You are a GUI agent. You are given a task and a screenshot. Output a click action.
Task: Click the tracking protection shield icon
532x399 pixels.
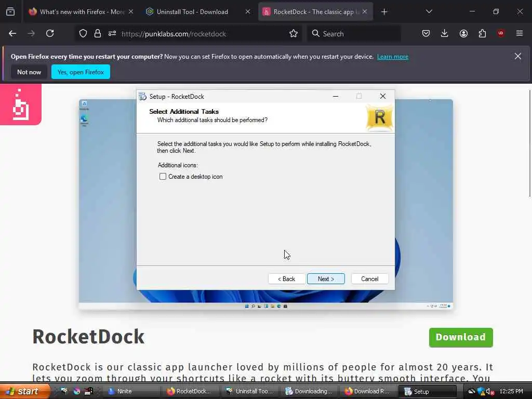click(x=83, y=34)
